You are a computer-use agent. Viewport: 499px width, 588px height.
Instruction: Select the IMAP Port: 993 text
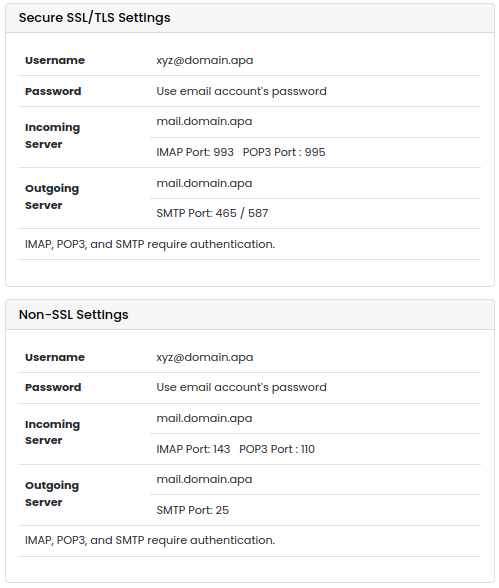click(195, 152)
